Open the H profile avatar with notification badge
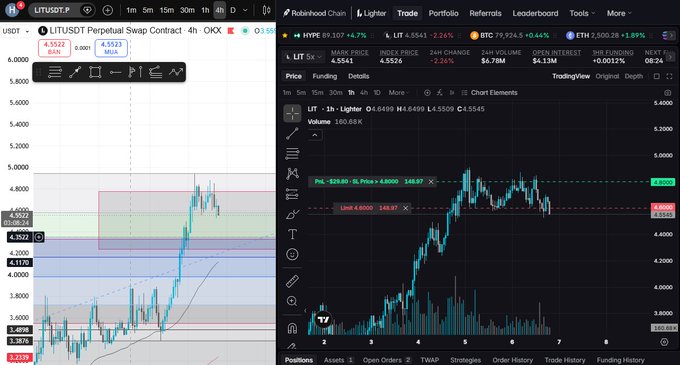This screenshot has width=680, height=365. 13,10
